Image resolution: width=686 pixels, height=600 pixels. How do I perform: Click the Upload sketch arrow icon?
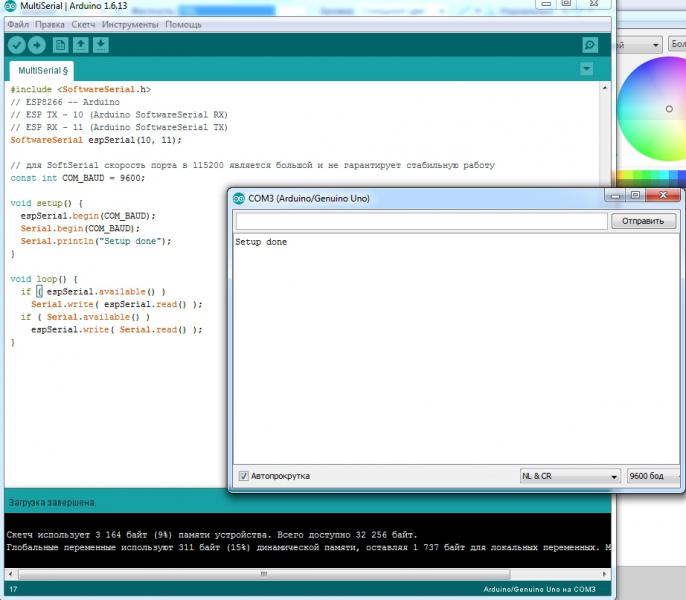[x=37, y=45]
